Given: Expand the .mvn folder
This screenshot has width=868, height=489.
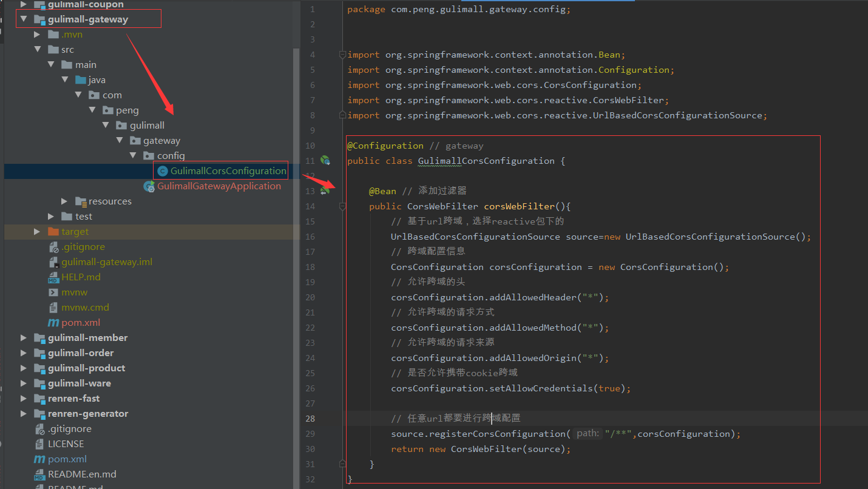Looking at the screenshot, I should coord(37,34).
